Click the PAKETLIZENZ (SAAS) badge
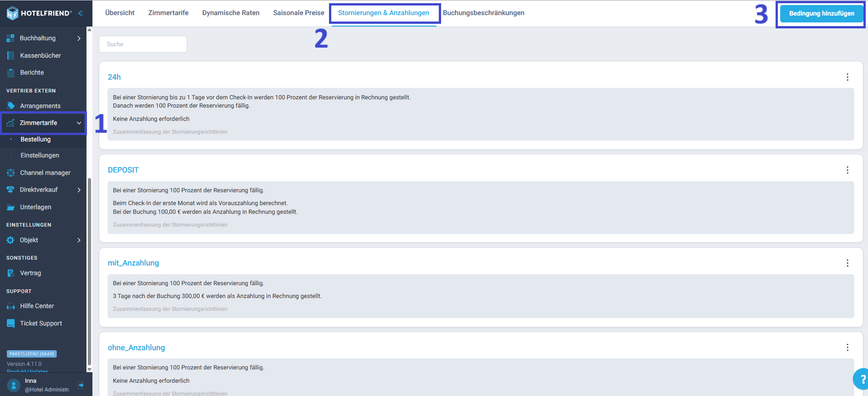 [32, 354]
